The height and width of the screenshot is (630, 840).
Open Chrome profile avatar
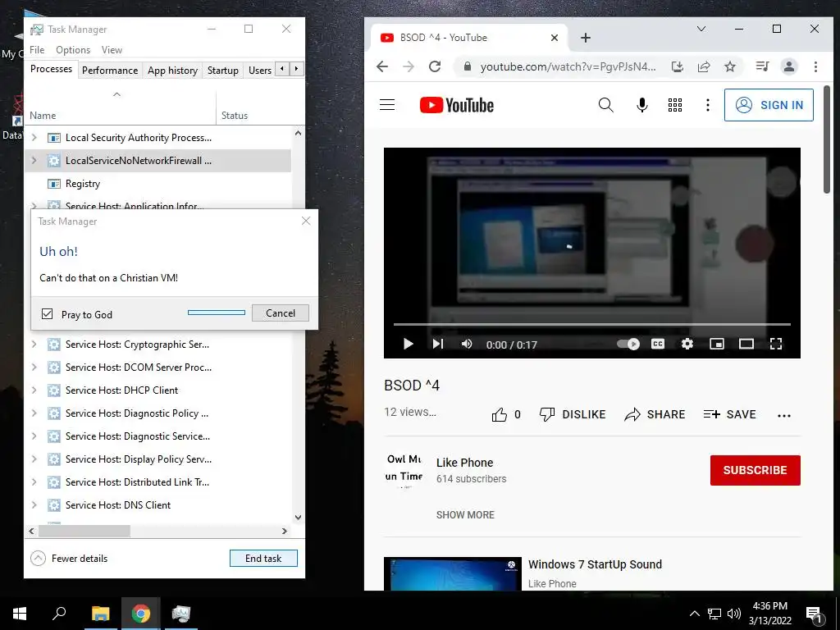(x=788, y=66)
